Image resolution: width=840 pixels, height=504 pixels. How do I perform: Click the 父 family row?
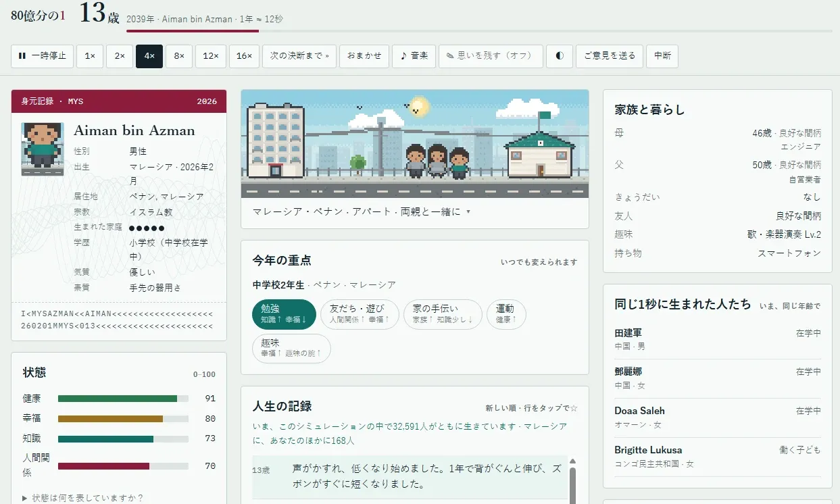pyautogui.click(x=718, y=172)
